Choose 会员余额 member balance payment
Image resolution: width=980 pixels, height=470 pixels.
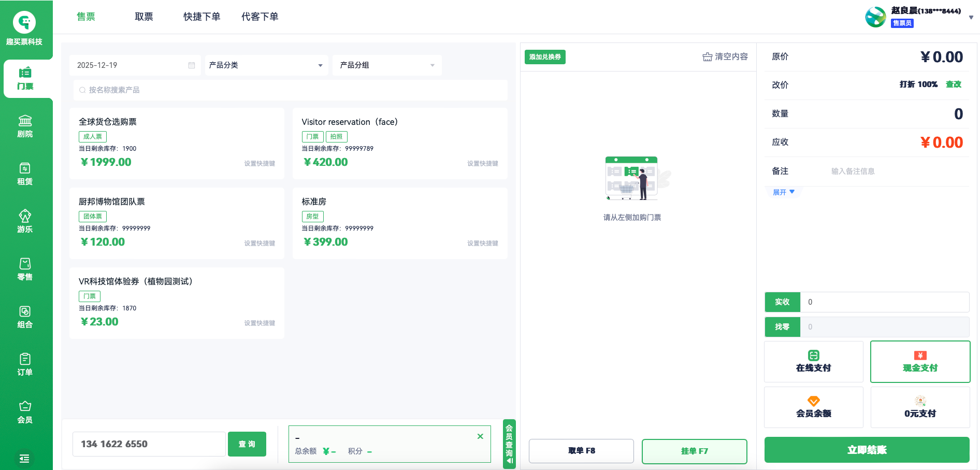point(813,407)
